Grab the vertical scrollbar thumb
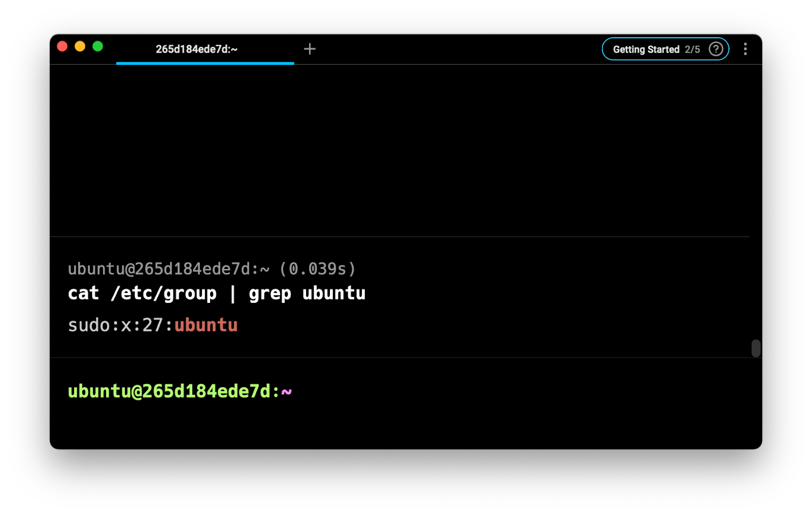The image size is (812, 515). (756, 349)
